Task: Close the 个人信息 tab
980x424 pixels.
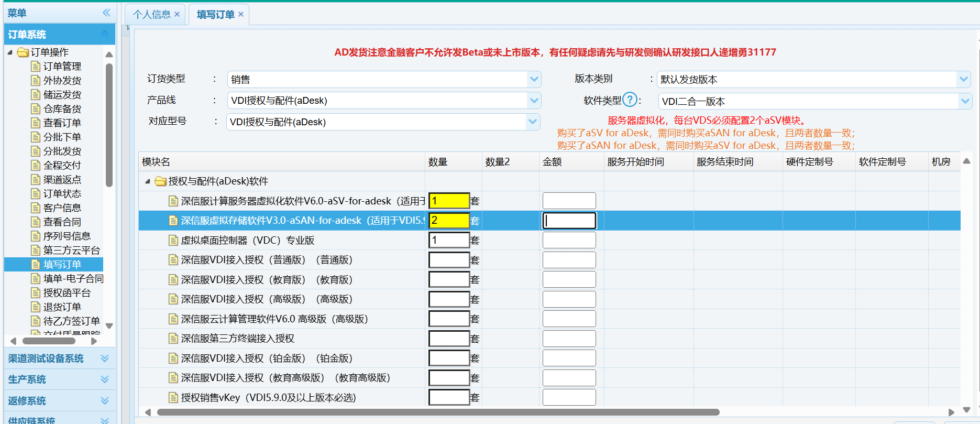Action: pos(177,14)
